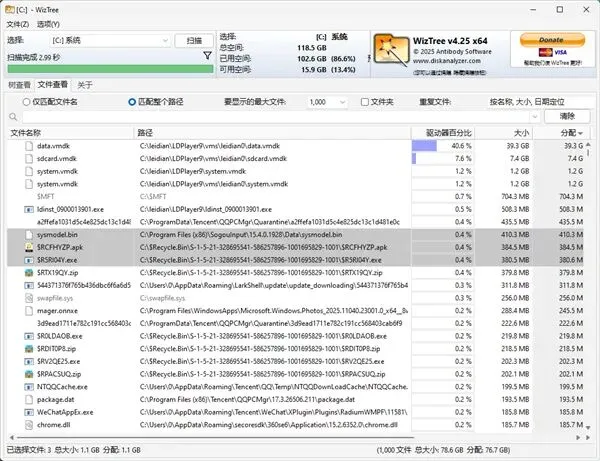Click the apk icon of $RCFHYZP.apk

pyautogui.click(x=29, y=247)
